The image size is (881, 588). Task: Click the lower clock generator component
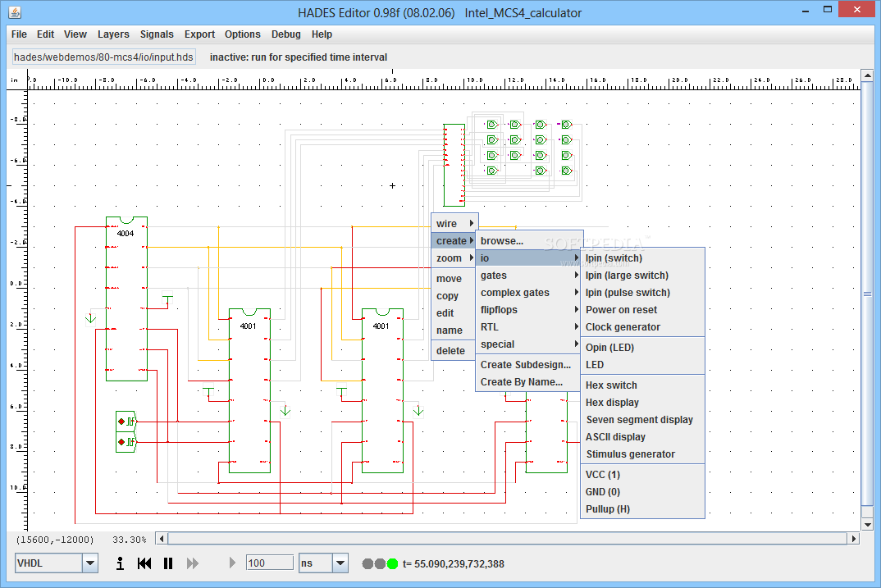(x=126, y=442)
